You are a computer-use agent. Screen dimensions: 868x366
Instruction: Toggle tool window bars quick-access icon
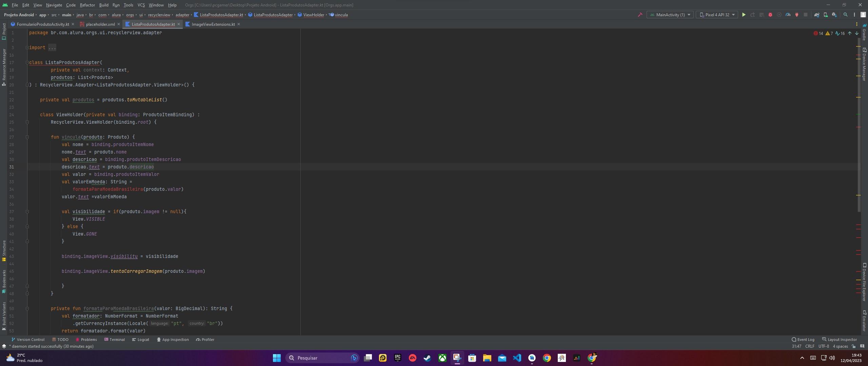coord(4,346)
